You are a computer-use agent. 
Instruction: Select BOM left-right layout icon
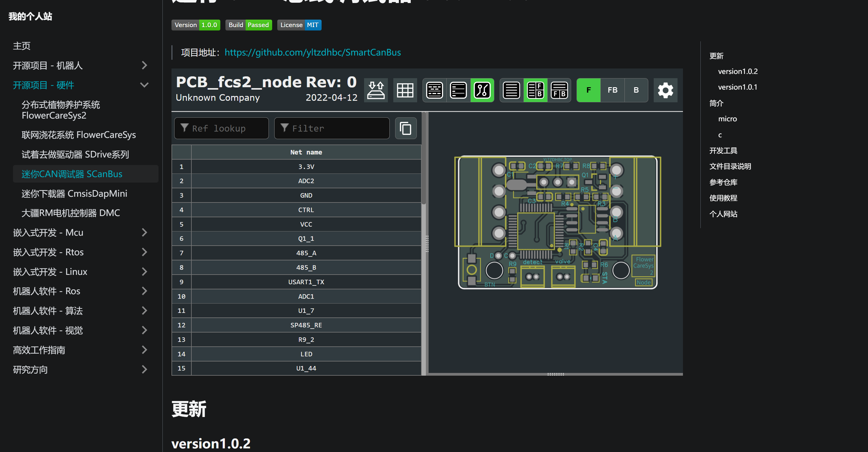point(535,90)
